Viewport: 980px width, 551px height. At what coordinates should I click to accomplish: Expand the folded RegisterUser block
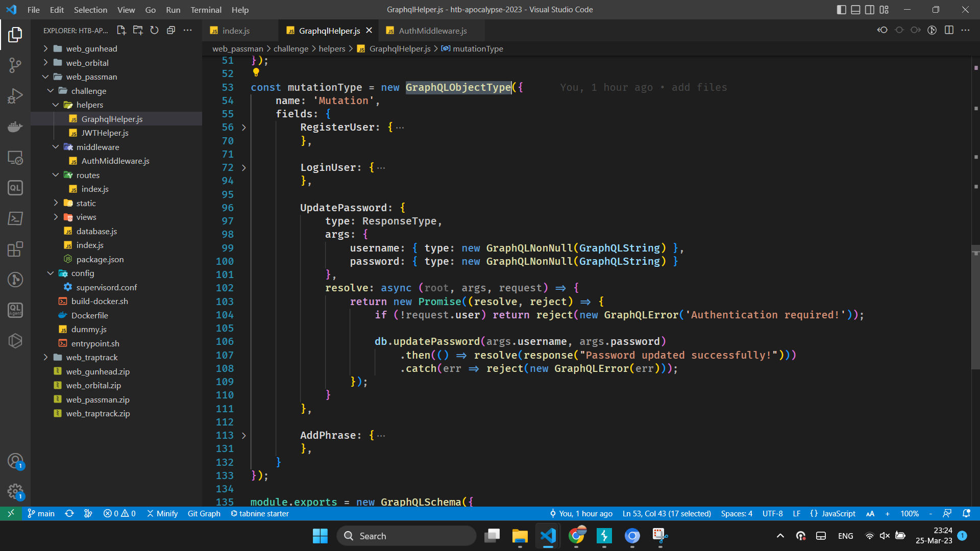pos(244,128)
